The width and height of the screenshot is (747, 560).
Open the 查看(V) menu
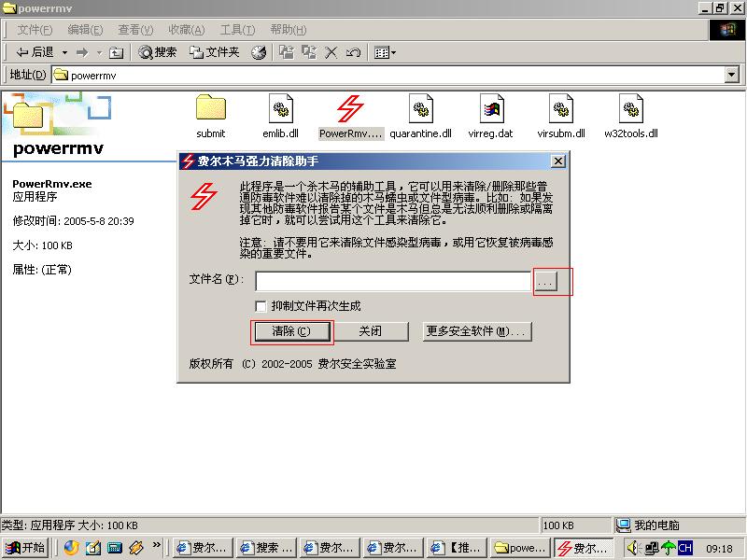tap(135, 30)
